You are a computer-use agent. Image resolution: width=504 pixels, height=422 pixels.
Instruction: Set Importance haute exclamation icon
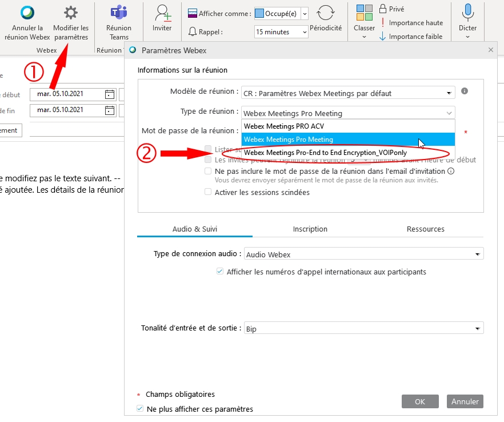point(382,22)
